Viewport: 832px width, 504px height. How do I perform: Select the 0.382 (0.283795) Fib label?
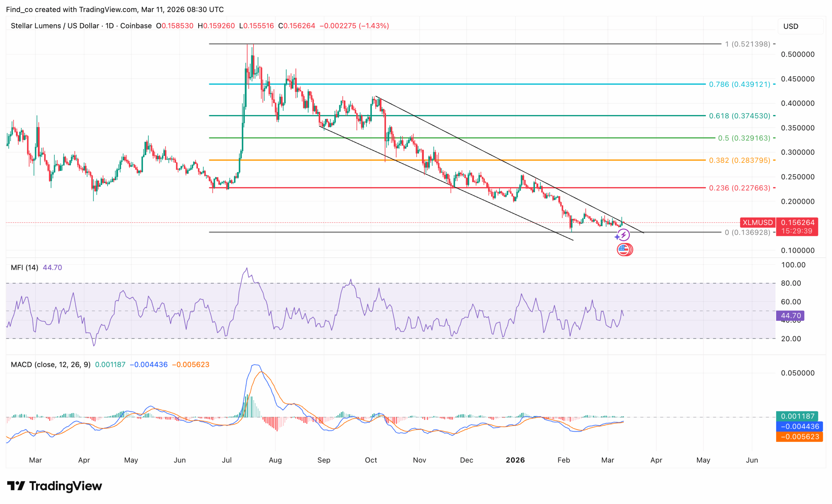point(739,160)
